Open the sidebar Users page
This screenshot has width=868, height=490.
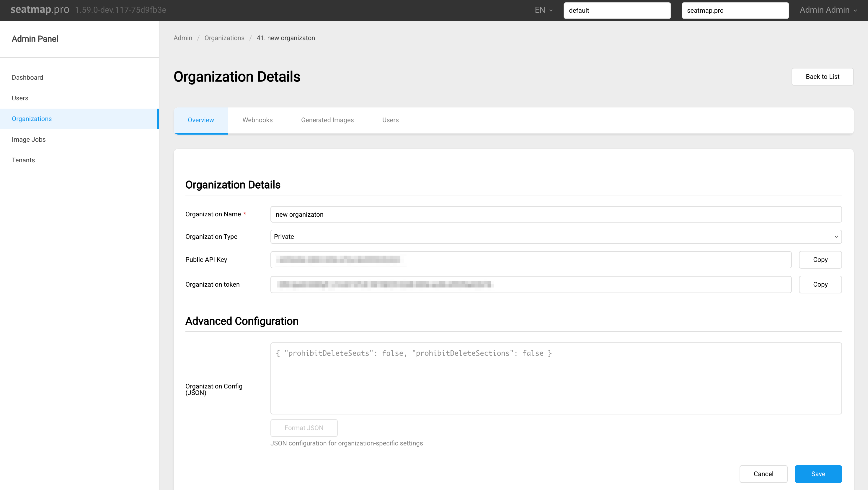(20, 98)
